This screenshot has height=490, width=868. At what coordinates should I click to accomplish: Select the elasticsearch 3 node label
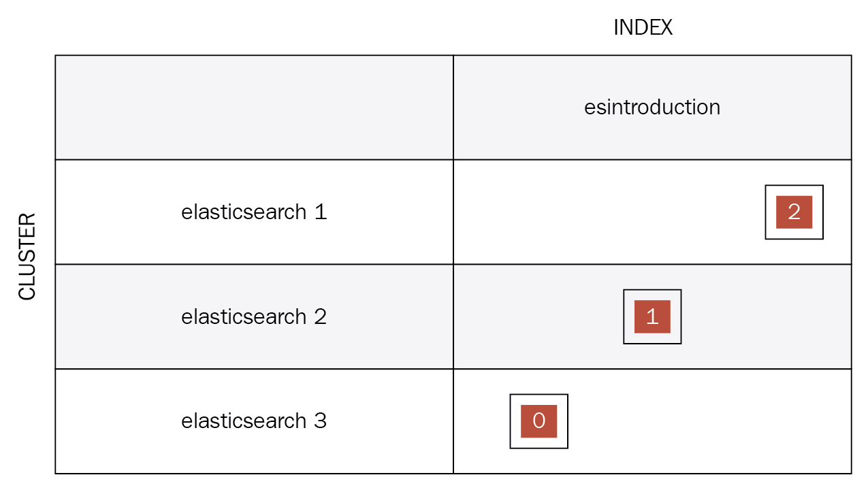[x=254, y=421]
